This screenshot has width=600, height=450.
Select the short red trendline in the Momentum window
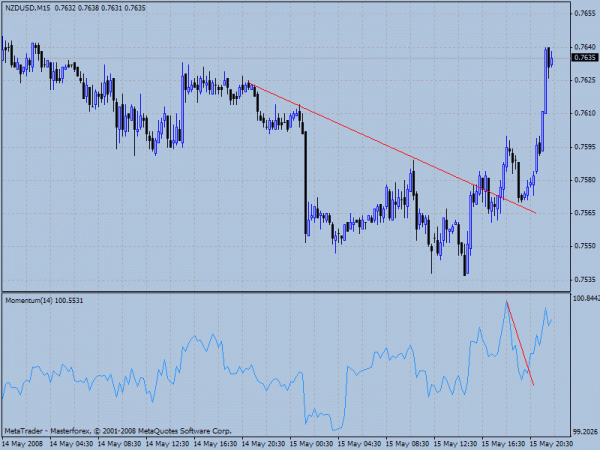520,343
